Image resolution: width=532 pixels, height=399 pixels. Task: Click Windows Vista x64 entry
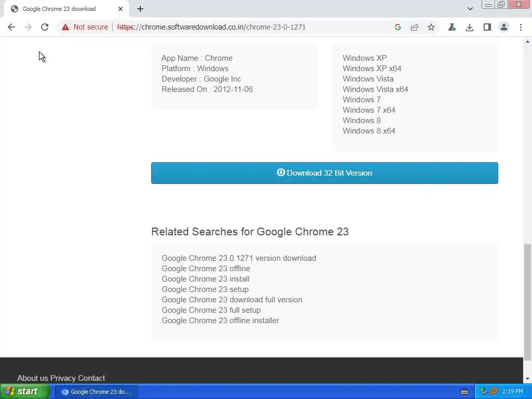(x=376, y=89)
